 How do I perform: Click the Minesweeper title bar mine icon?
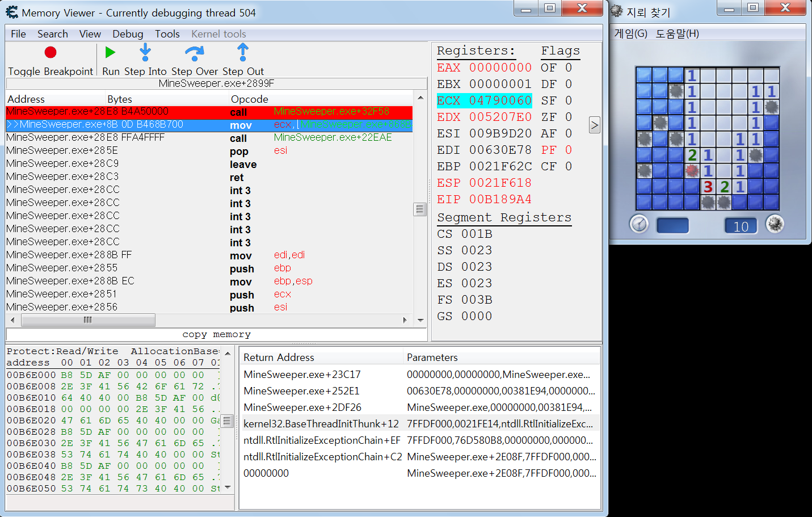[617, 11]
